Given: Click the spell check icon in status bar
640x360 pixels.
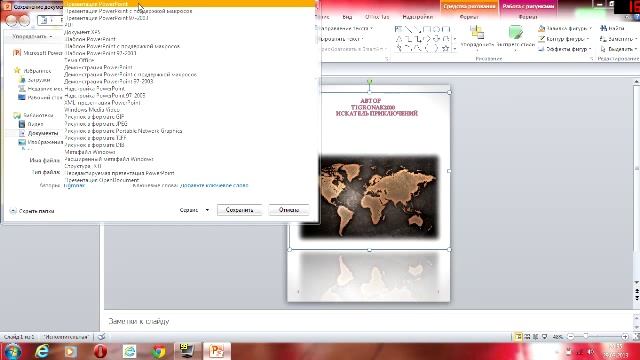Looking at the screenshot, I should [102, 337].
